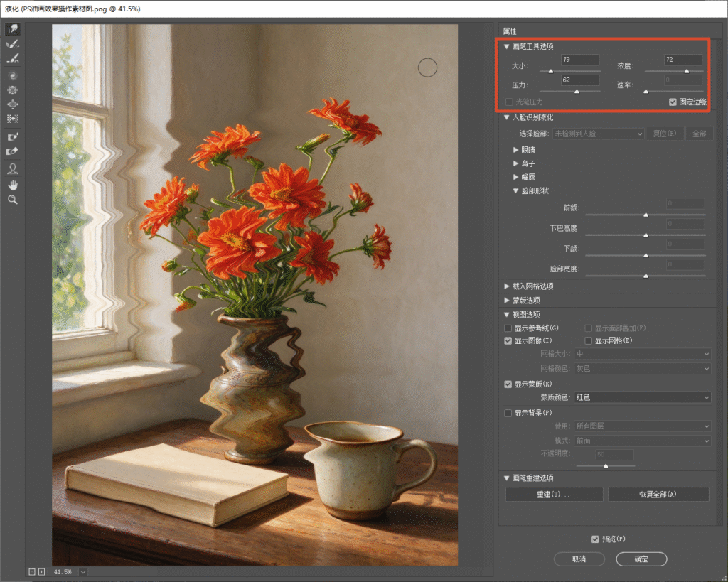Image resolution: width=728 pixels, height=582 pixels.
Task: Click the 压力 pressure slider handle
Action: pyautogui.click(x=577, y=92)
